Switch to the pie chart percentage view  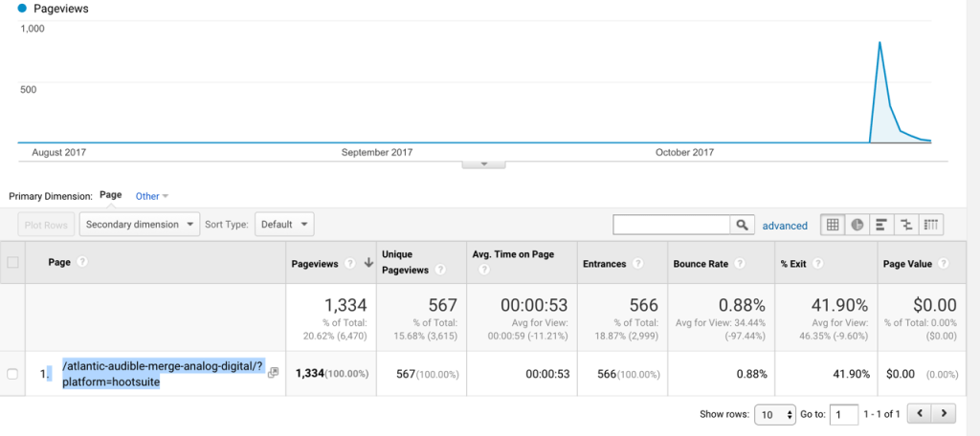click(857, 225)
